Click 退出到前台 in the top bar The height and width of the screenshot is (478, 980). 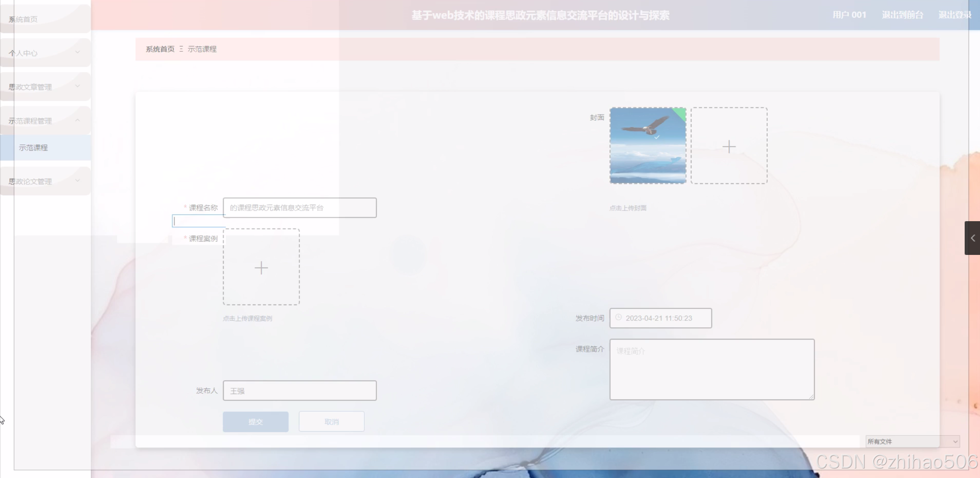(x=902, y=15)
